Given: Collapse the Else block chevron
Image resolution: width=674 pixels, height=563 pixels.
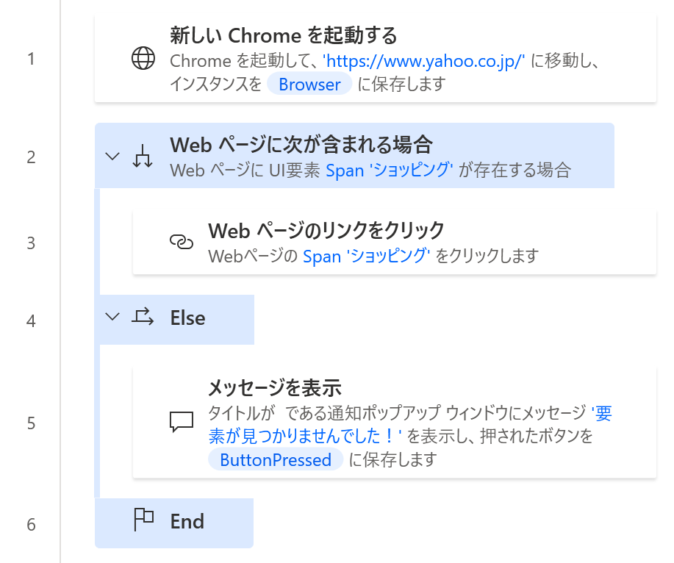Looking at the screenshot, I should click(112, 317).
